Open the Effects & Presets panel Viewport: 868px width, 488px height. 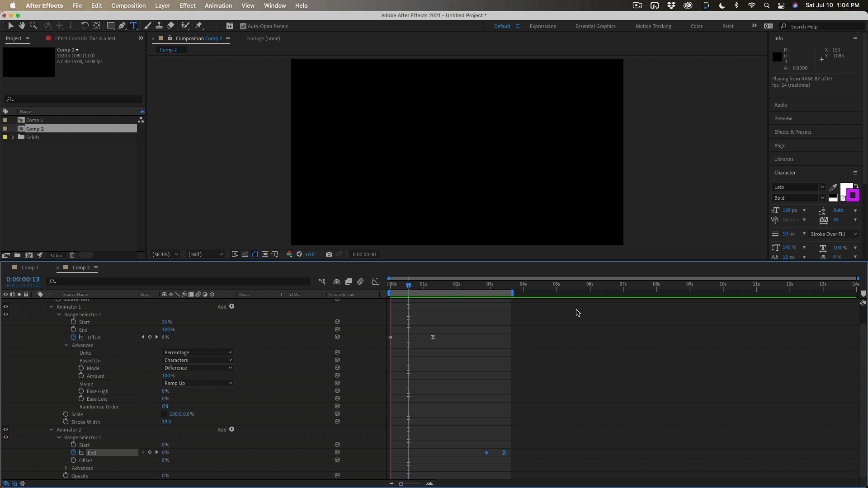793,132
